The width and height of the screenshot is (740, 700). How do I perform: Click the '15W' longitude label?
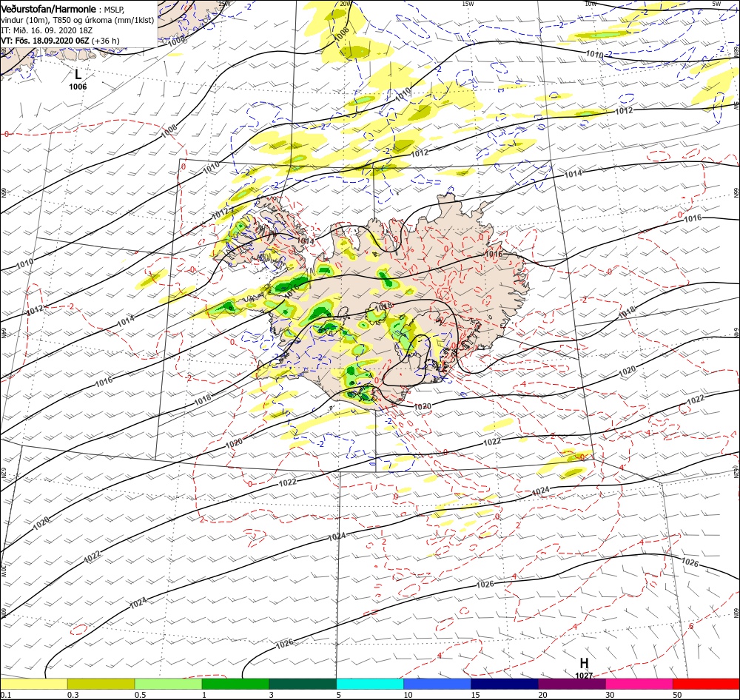[468, 3]
